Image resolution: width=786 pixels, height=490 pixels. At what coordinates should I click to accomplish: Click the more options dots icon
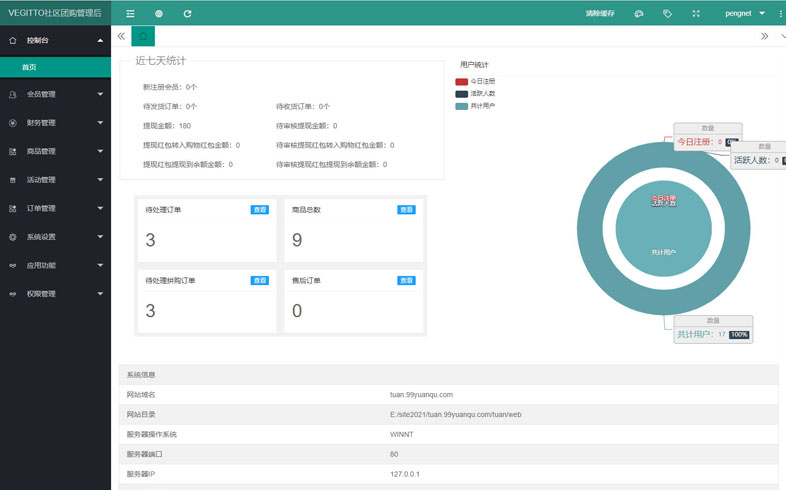point(780,14)
